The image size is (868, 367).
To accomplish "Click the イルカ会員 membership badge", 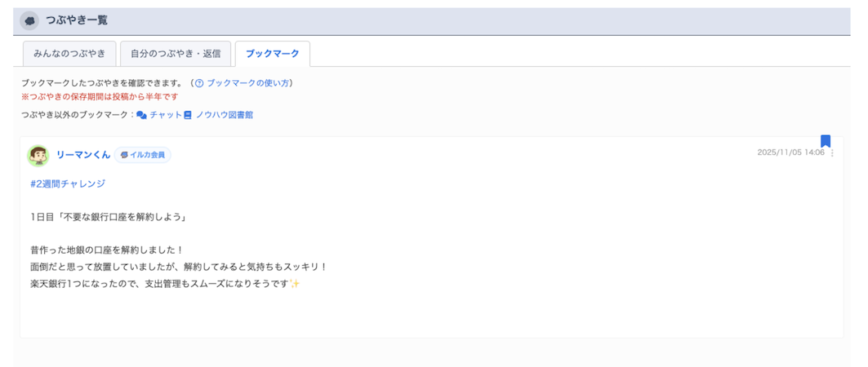I will click(143, 155).
